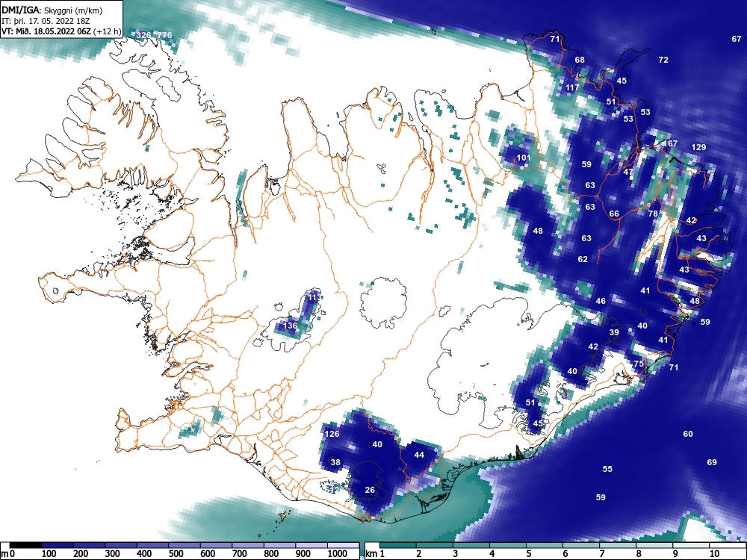
Task: Select the 'VT: Mið. 18.05.2022 06Z' valid time
Action: [46, 32]
